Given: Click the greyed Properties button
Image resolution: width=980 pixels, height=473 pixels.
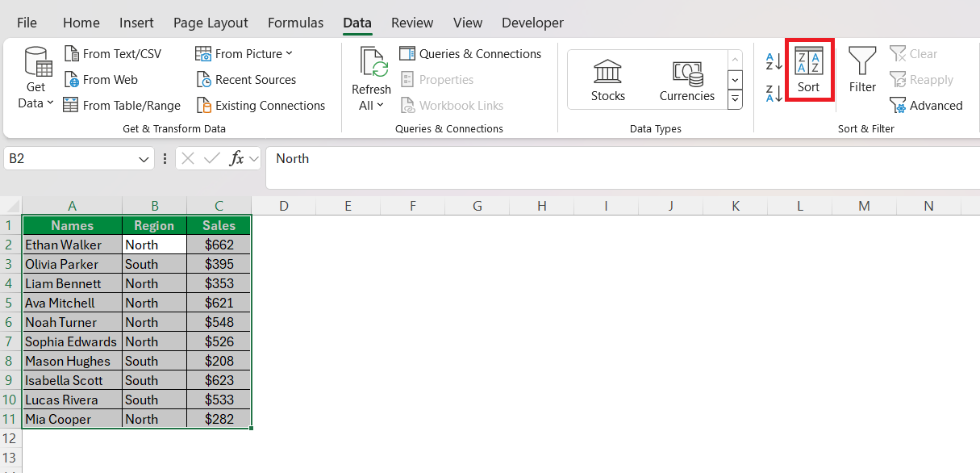Looking at the screenshot, I should coord(437,80).
